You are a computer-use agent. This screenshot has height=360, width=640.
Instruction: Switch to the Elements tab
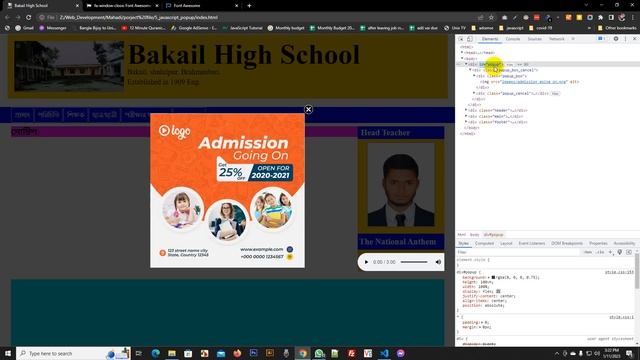(x=490, y=39)
